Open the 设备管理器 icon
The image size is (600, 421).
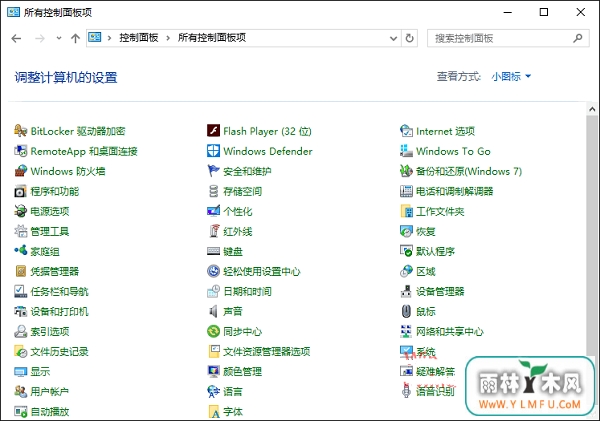[x=406, y=291]
